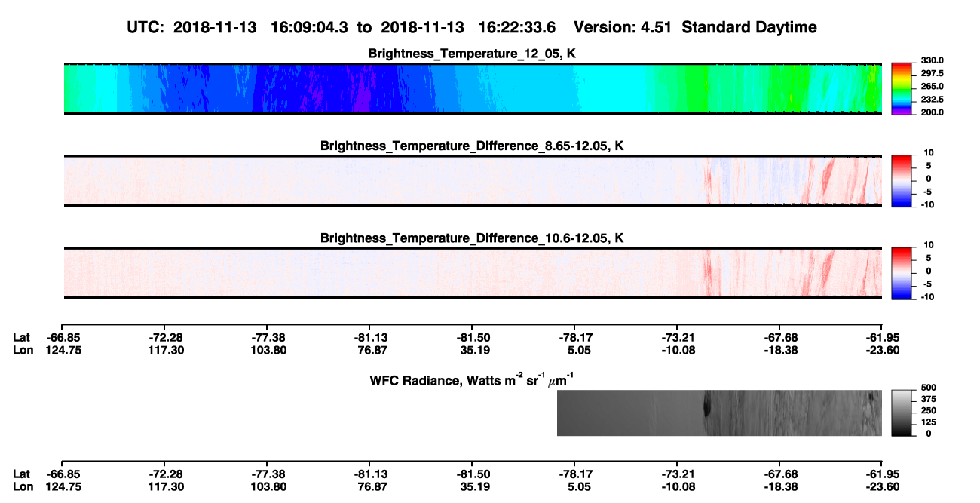Screen dimensions: 980x503
Task: Click the 'Lon' label of the axis above WFC Radiance
Action: tap(23, 350)
